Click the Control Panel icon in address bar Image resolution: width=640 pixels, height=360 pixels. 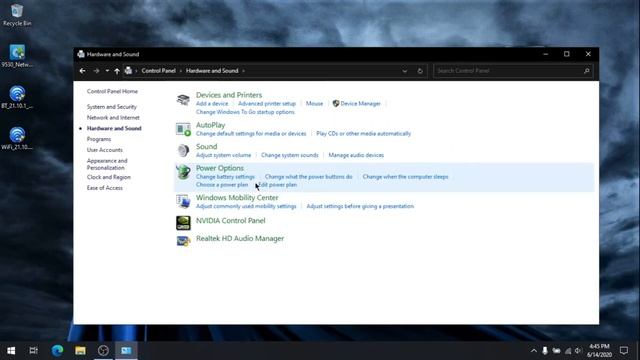pos(128,71)
